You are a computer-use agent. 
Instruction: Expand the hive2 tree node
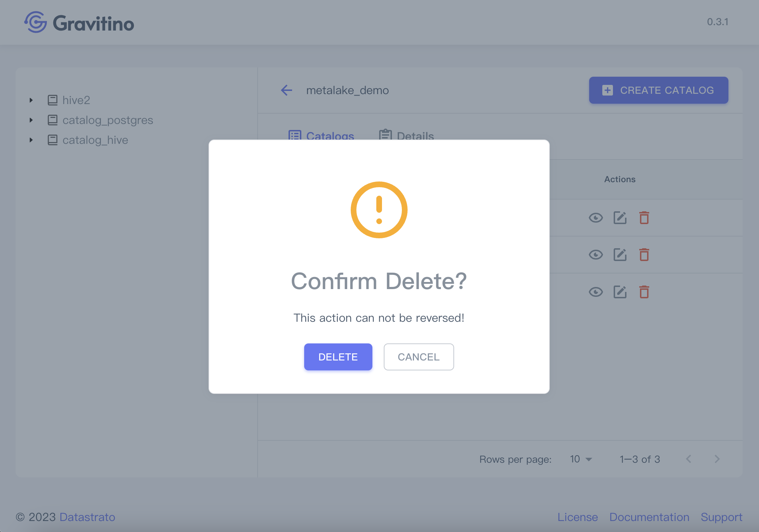click(x=31, y=100)
